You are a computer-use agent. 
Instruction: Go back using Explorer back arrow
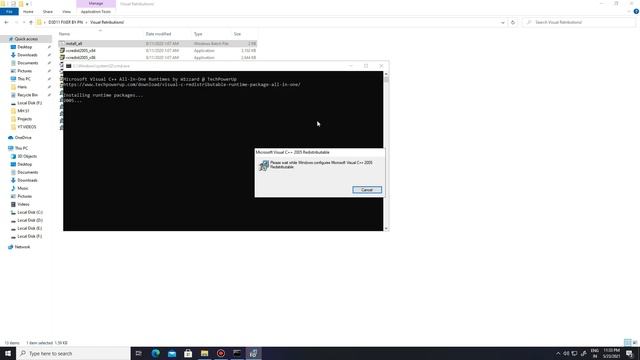click(x=6, y=22)
